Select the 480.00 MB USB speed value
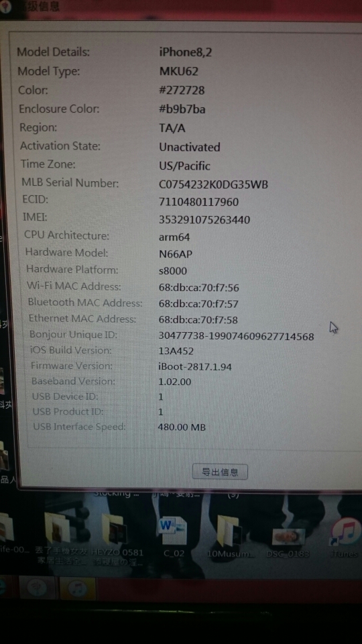Viewport: 362px width, 644px height. click(x=182, y=427)
